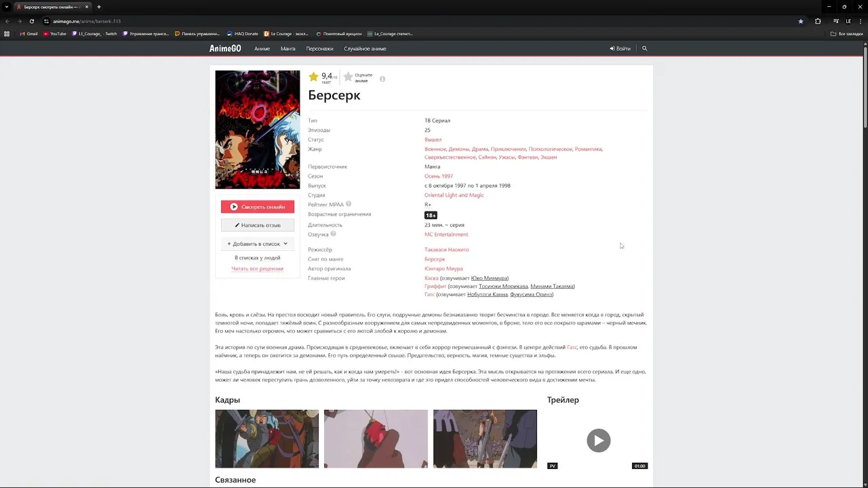The height and width of the screenshot is (488, 868).
Task: Open the Chrome apps grid shortcut
Action: click(7, 33)
